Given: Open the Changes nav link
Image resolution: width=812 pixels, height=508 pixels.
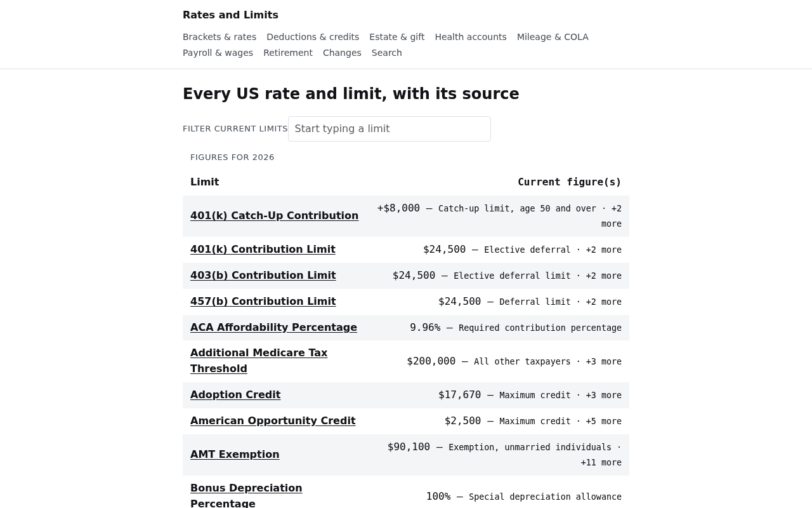Looking at the screenshot, I should pyautogui.click(x=342, y=53).
